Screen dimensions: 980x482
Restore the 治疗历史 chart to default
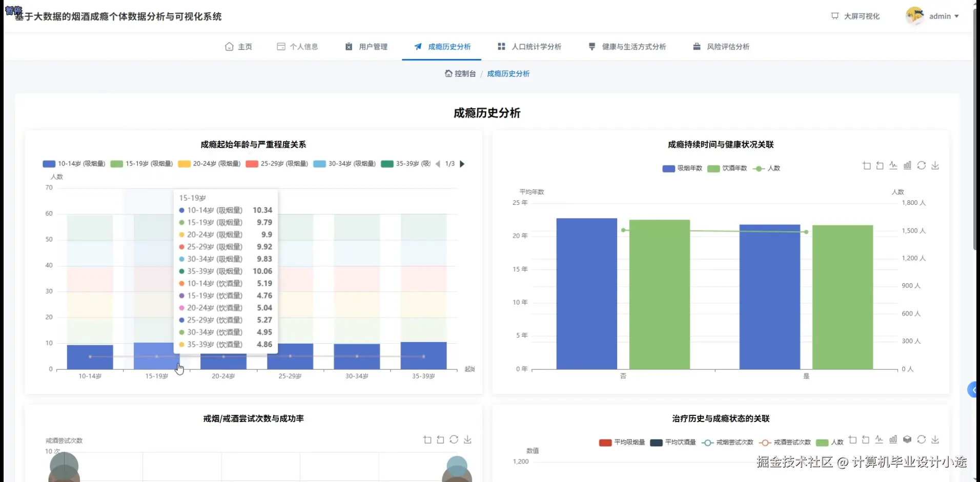point(921,439)
